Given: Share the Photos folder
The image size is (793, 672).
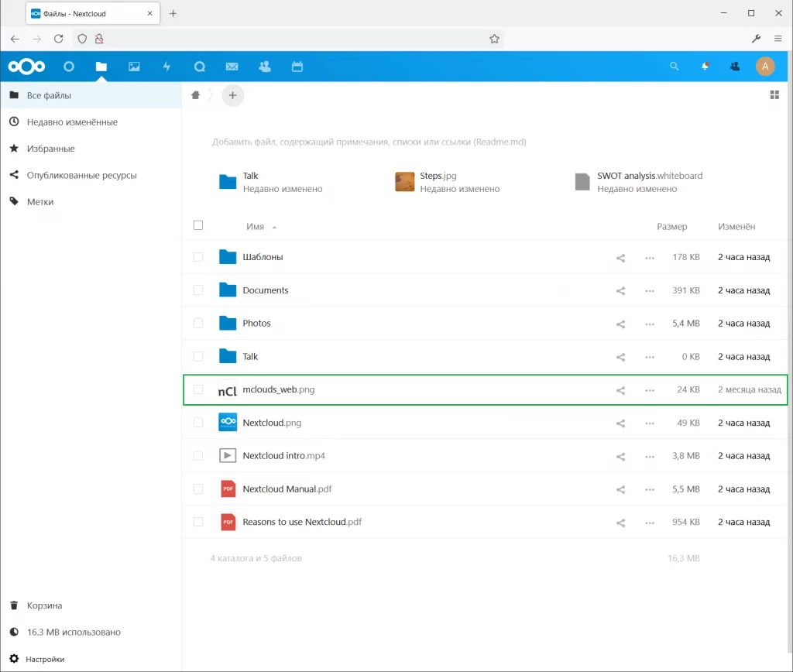Looking at the screenshot, I should click(620, 324).
